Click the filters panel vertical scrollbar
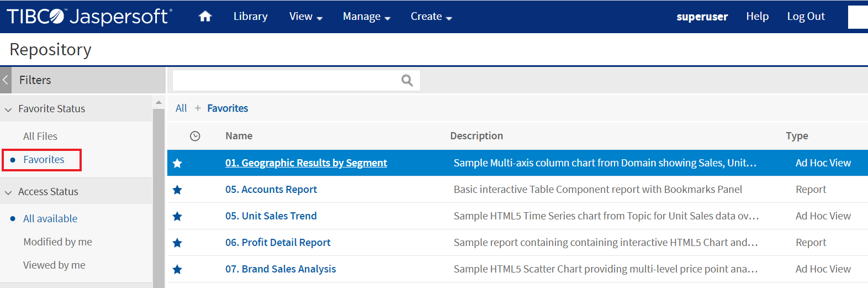 [158, 198]
